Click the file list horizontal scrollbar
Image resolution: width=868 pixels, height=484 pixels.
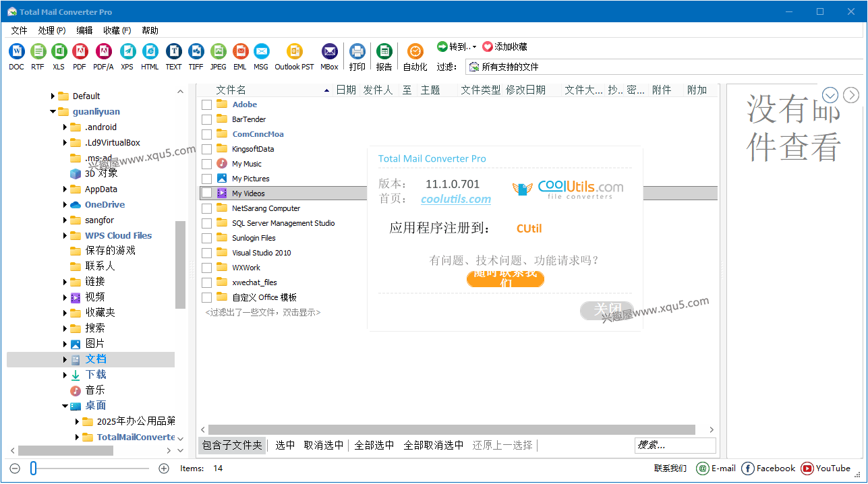451,429
